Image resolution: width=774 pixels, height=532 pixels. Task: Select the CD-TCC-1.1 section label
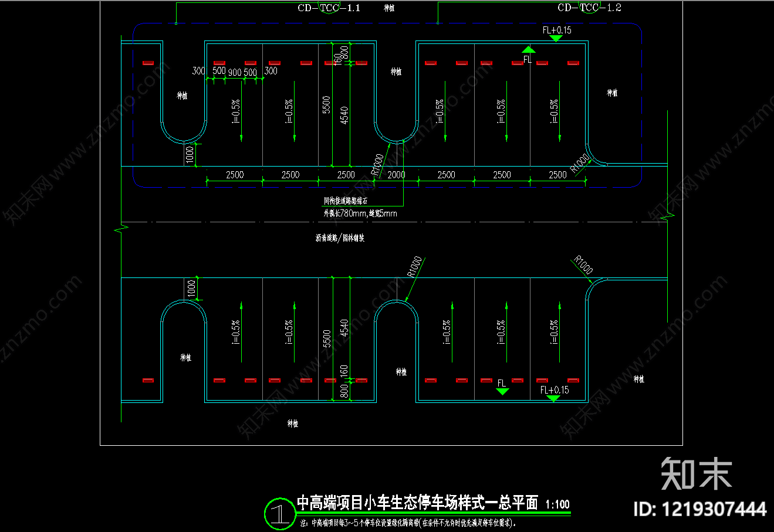pyautogui.click(x=329, y=8)
